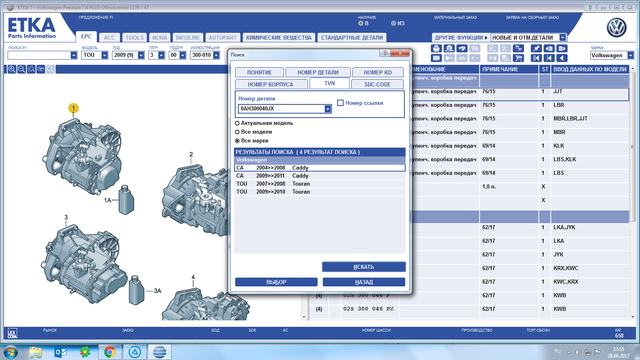Click the Искать search button

coord(364,267)
